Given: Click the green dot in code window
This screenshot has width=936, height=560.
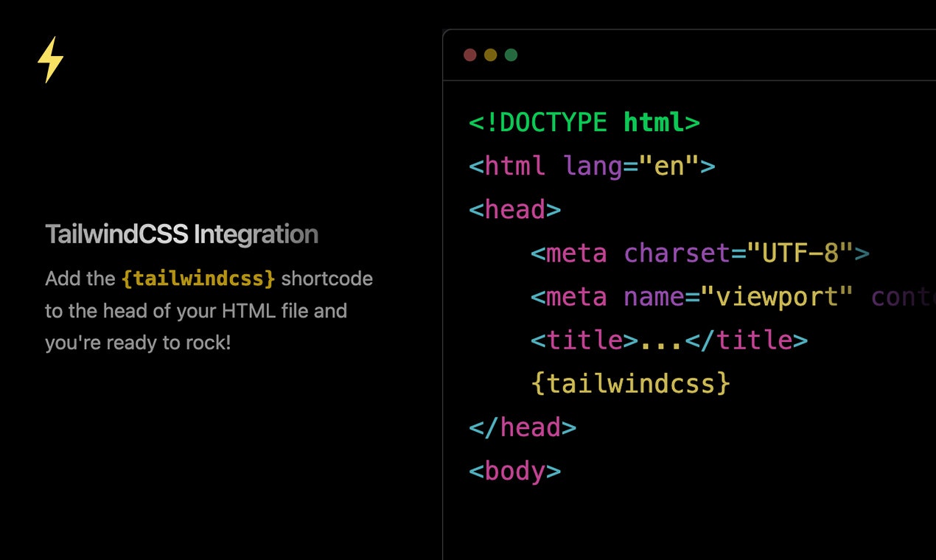Looking at the screenshot, I should (x=511, y=55).
